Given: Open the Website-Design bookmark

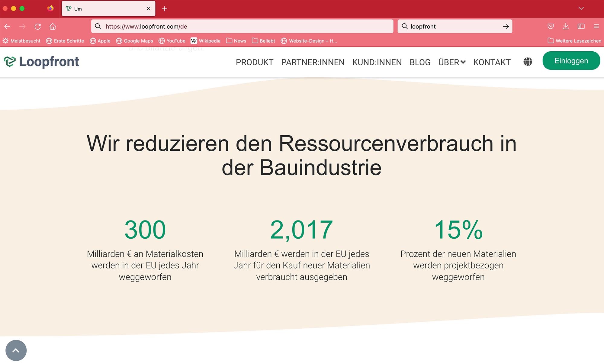Looking at the screenshot, I should pos(309,41).
